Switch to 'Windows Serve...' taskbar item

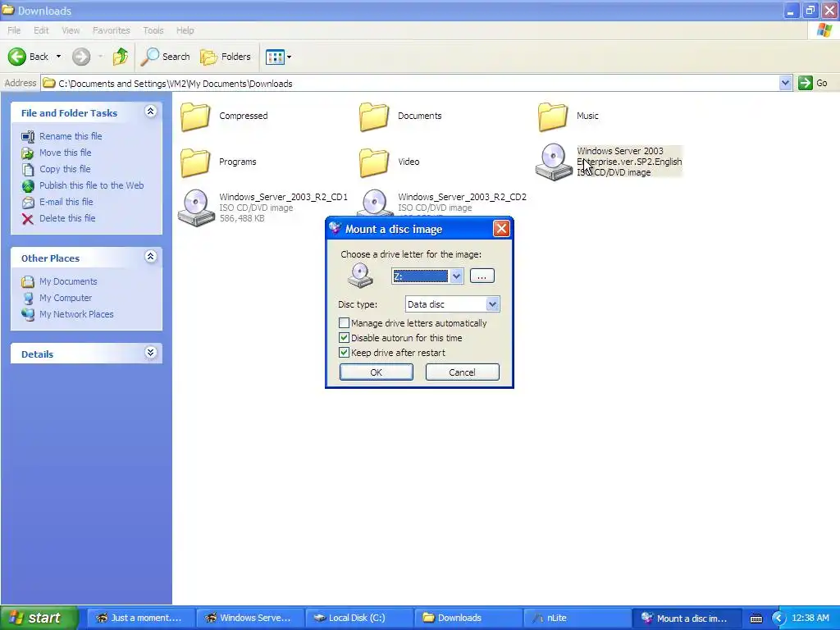click(x=249, y=618)
